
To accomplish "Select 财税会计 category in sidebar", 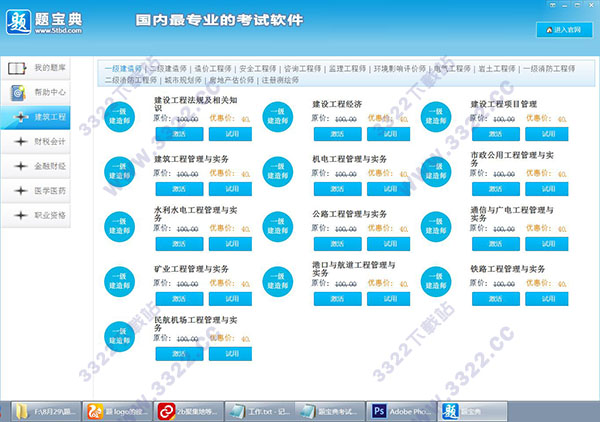I will point(48,142).
